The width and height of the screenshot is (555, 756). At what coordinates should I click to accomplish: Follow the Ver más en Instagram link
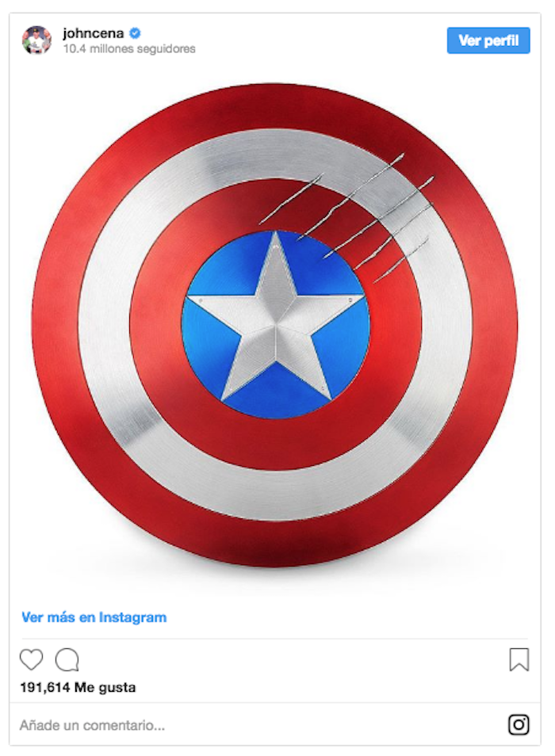(x=94, y=617)
